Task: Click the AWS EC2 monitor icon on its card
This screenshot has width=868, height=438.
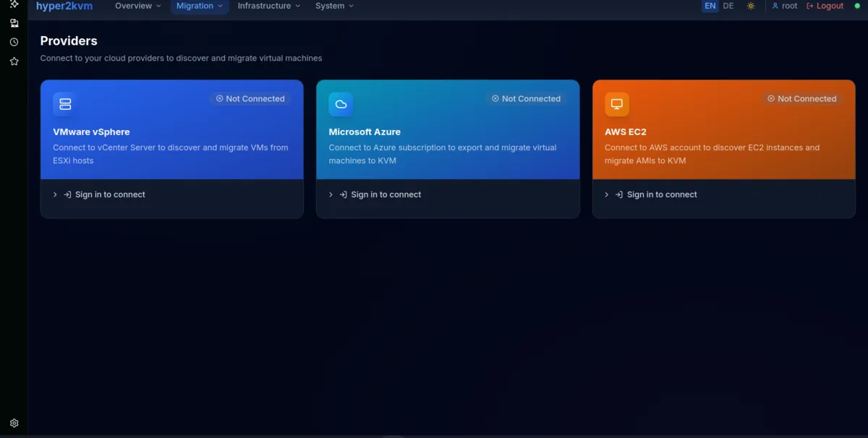Action: pos(616,103)
